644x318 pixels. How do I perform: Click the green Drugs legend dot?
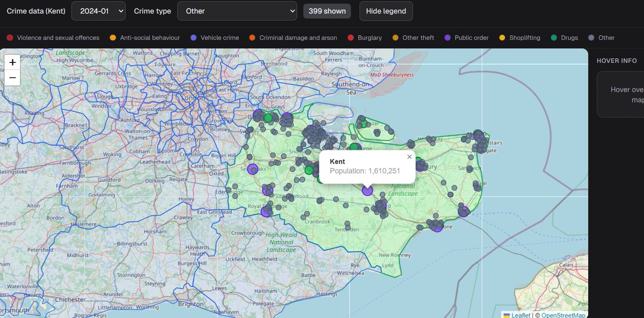pos(553,38)
